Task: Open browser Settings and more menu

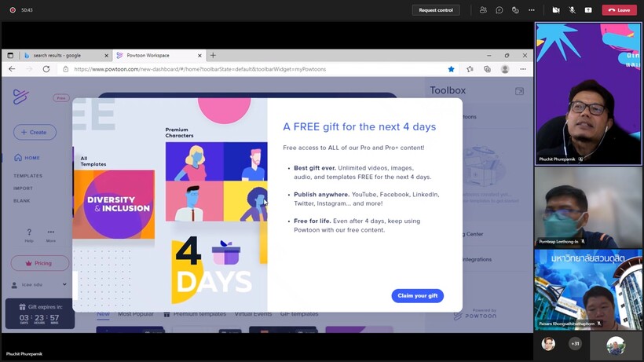Action: tap(523, 69)
